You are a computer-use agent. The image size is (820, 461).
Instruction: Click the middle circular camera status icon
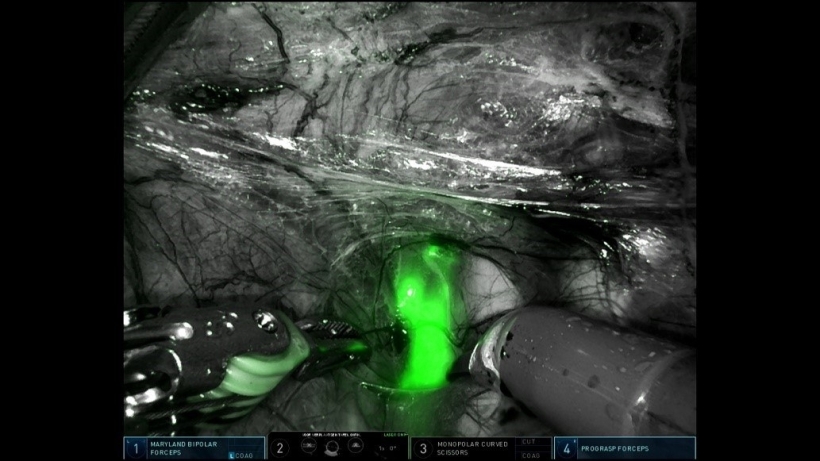pyautogui.click(x=333, y=448)
